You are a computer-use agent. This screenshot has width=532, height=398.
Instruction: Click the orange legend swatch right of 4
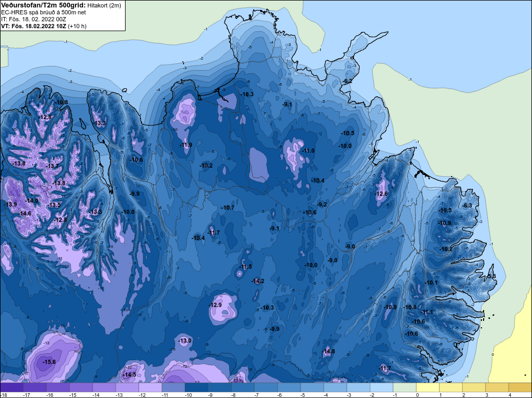click(520, 387)
